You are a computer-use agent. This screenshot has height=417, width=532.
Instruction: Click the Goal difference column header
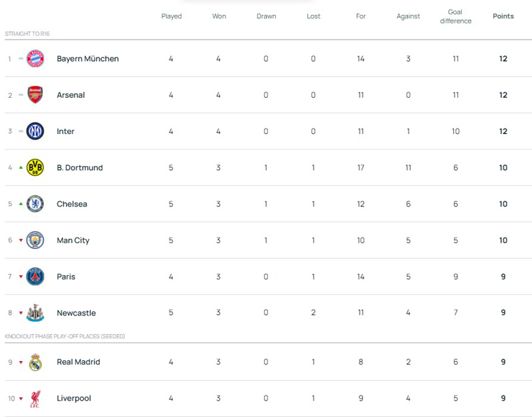pos(455,16)
